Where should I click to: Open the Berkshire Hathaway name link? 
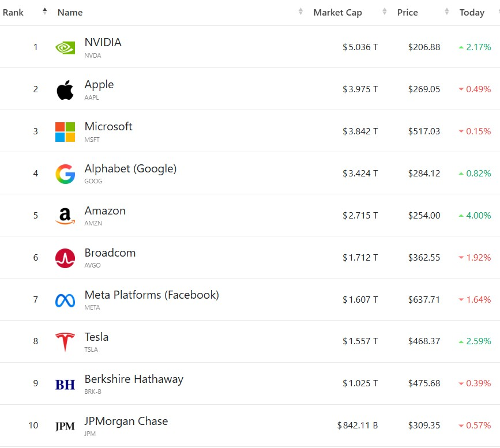134,379
